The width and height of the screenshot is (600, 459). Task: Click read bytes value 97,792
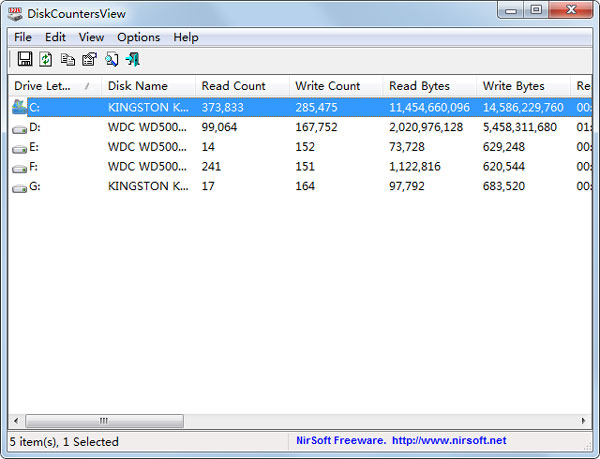tap(407, 186)
